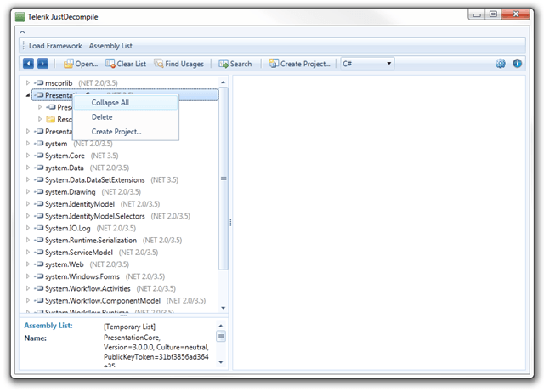Viewport: 544px width, 392px height.
Task: Open the Load Framework menu
Action: 55,46
